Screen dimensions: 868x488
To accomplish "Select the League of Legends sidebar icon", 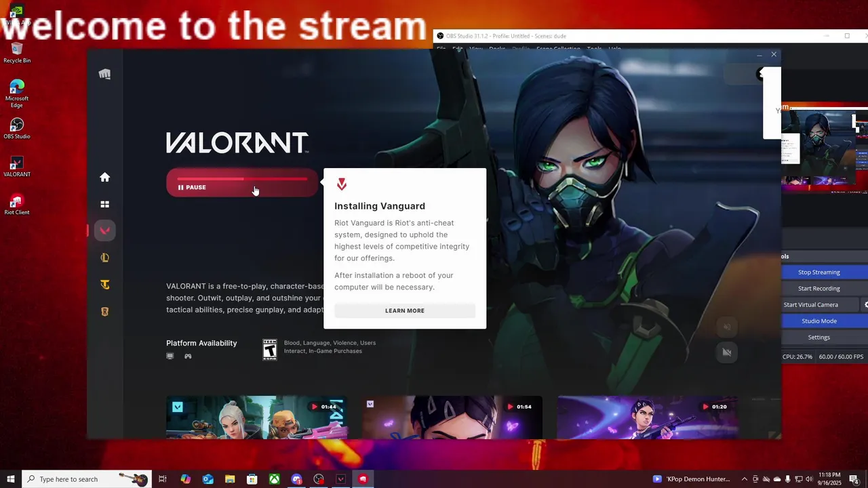I will pyautogui.click(x=104, y=258).
